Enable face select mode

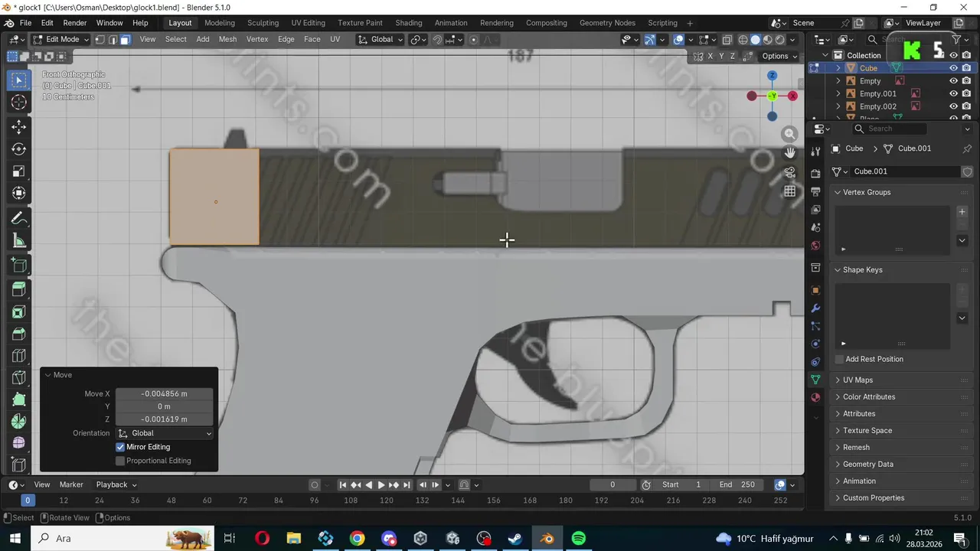[125, 40]
